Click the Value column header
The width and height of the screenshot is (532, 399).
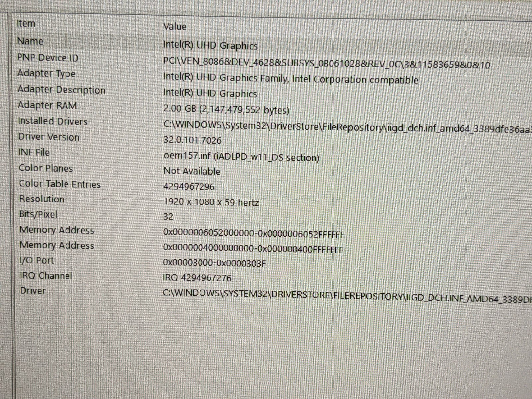(x=175, y=26)
